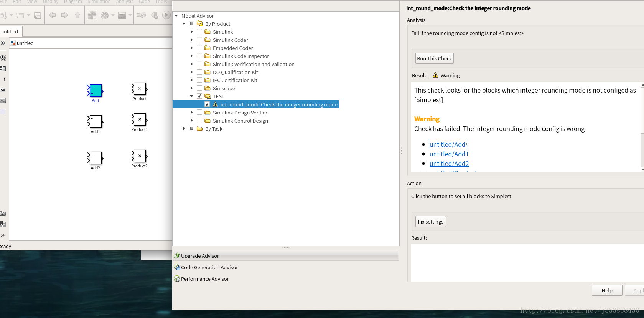Image resolution: width=644 pixels, height=318 pixels.
Task: Click the Run This Check button
Action: click(435, 58)
